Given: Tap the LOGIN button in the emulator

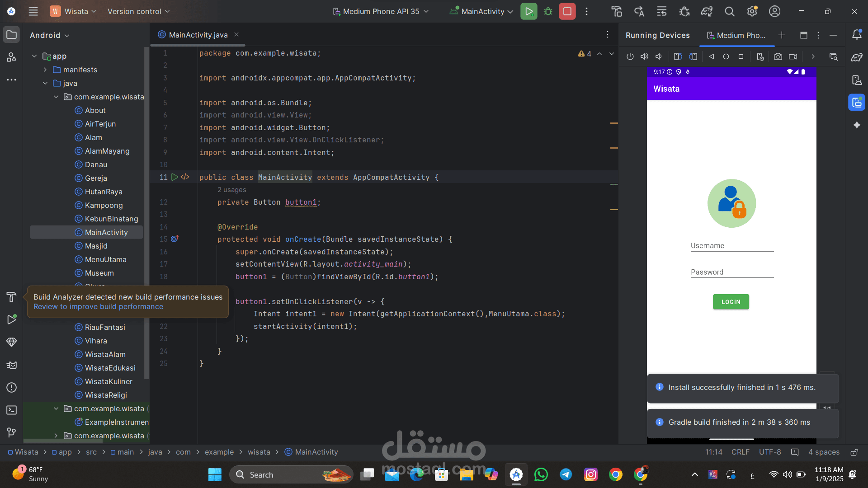Looking at the screenshot, I should point(731,302).
